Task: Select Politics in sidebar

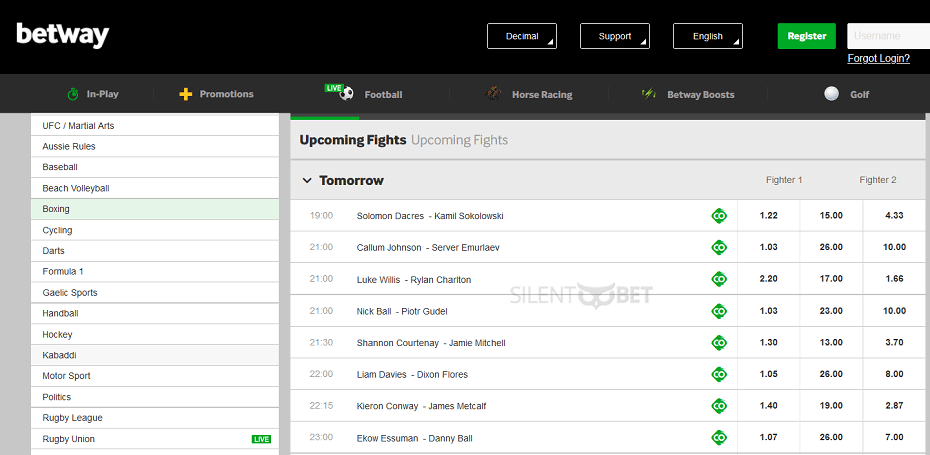Action: (x=155, y=397)
